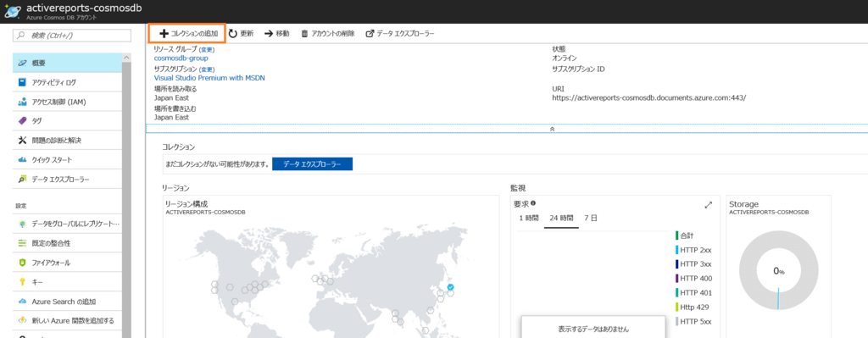
Task: Switch to the 1 時間 tab
Action: [x=529, y=218]
